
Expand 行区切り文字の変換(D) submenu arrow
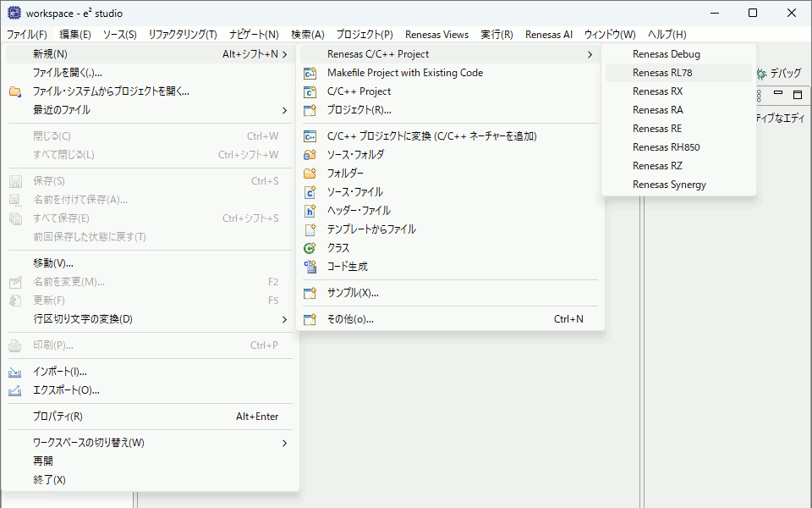click(284, 319)
